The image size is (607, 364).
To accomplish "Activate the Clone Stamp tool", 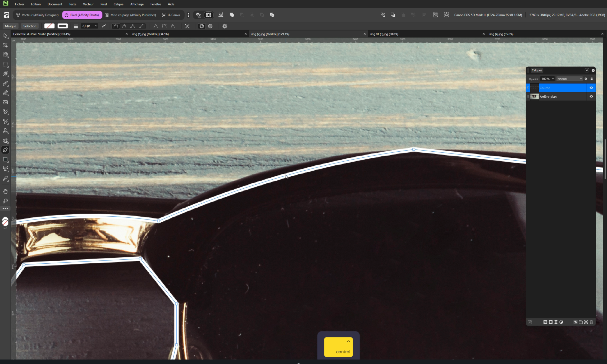I will pyautogui.click(x=5, y=131).
